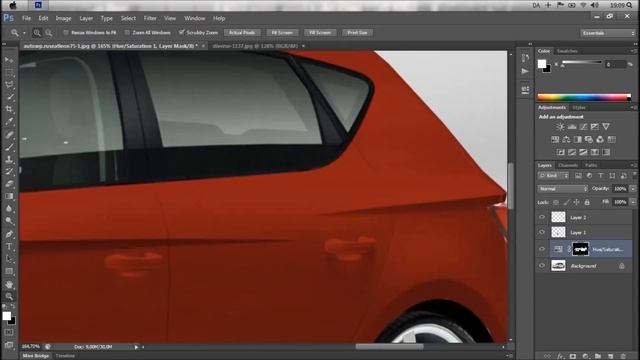This screenshot has height=360, width=640.
Task: Select the Hand tool
Action: (9, 284)
